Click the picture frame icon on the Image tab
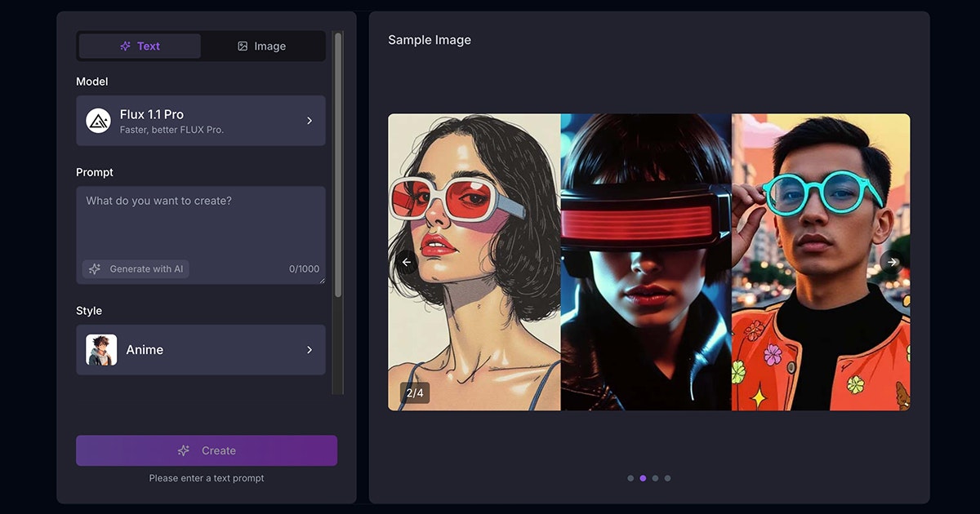 click(x=242, y=46)
